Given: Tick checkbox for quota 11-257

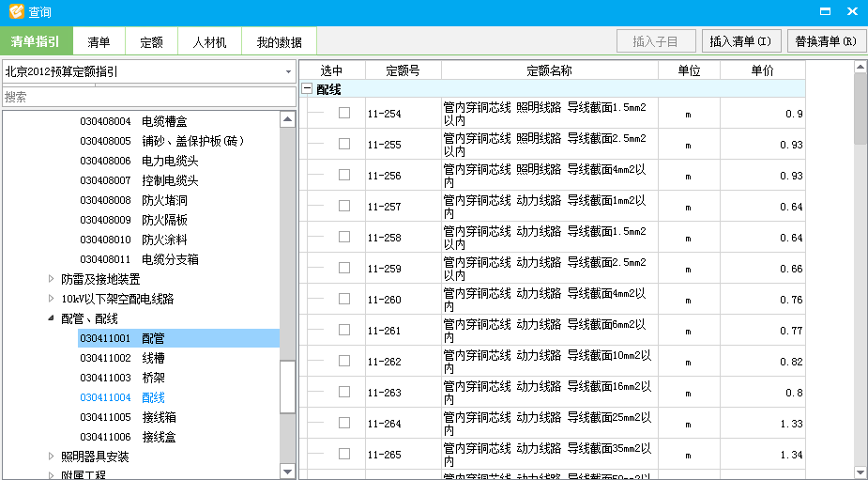Looking at the screenshot, I should [x=344, y=206].
